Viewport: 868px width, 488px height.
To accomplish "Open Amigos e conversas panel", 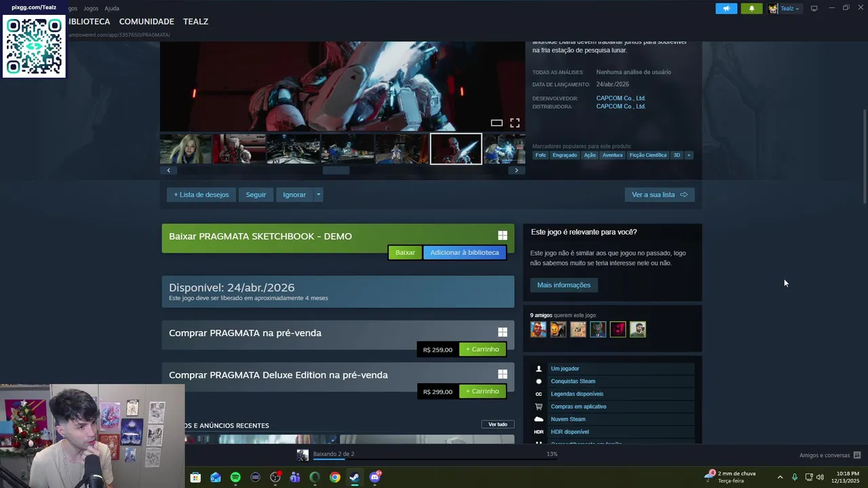I will pyautogui.click(x=829, y=455).
